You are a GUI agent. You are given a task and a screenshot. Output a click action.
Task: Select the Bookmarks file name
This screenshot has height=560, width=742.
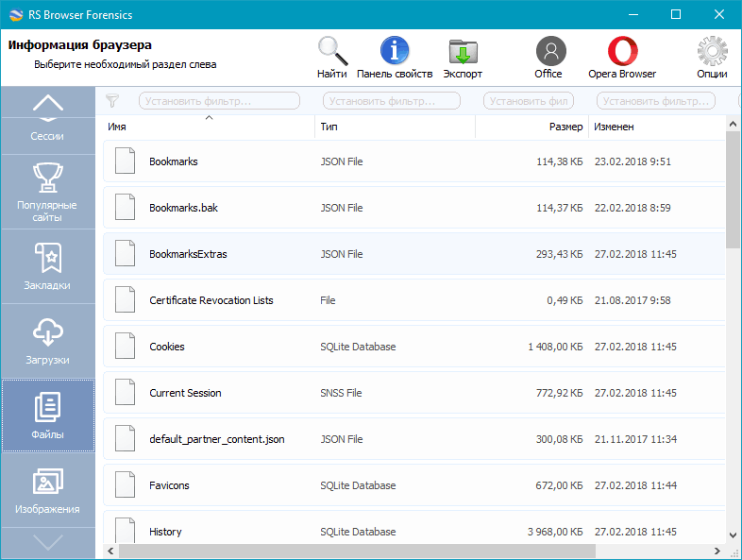pyautogui.click(x=174, y=161)
